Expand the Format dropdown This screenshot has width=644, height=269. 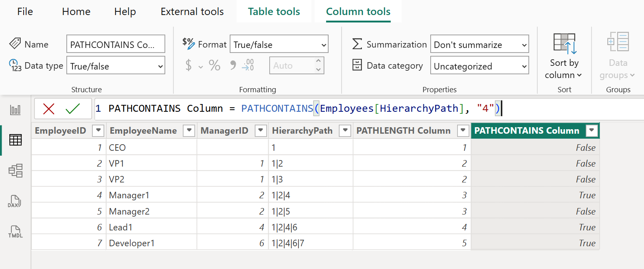pos(279,44)
